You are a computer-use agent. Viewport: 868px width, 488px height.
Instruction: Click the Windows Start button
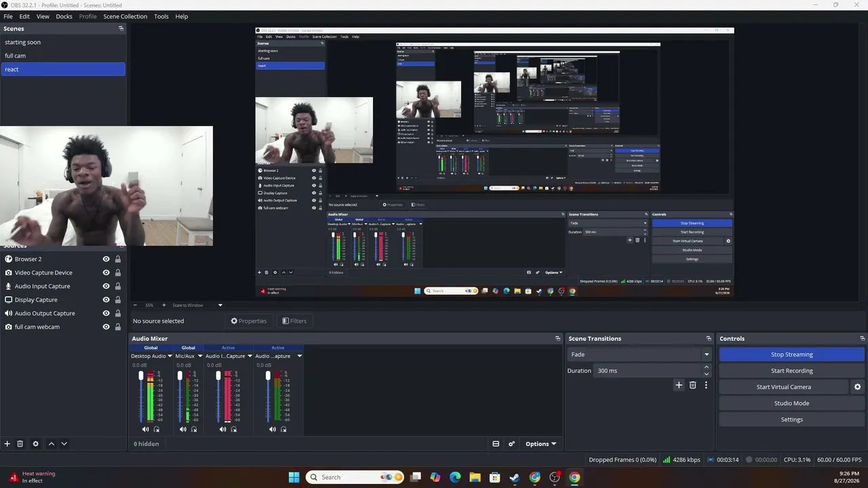294,477
